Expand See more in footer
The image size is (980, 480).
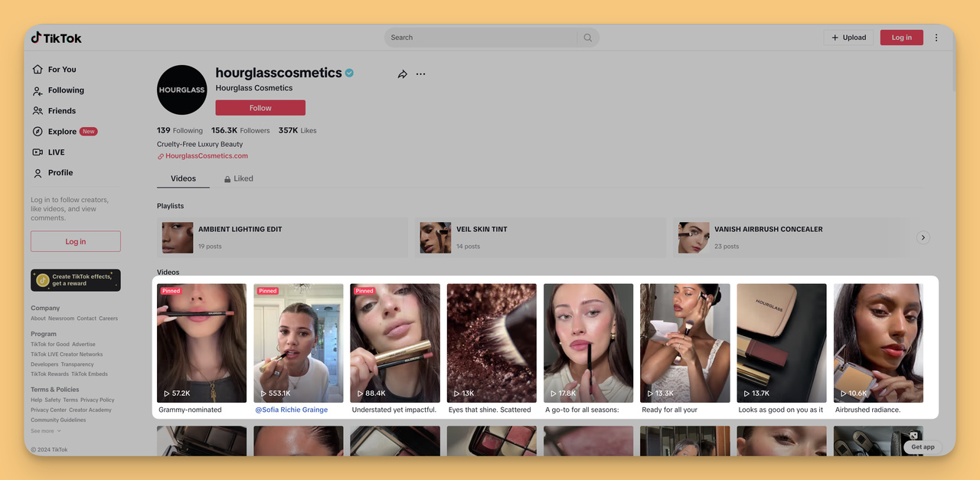(x=45, y=431)
